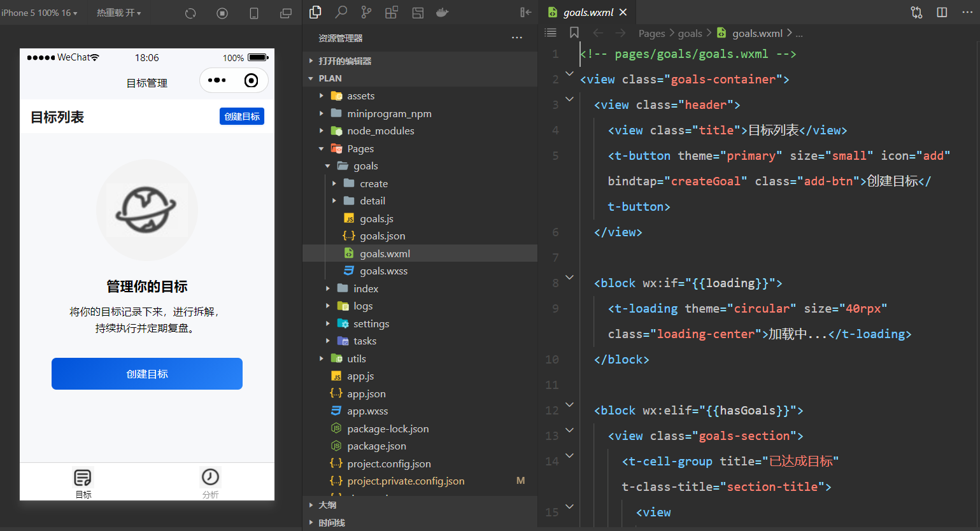This screenshot has height=531, width=980.
Task: Open the Extensions blocks icon
Action: [x=392, y=12]
